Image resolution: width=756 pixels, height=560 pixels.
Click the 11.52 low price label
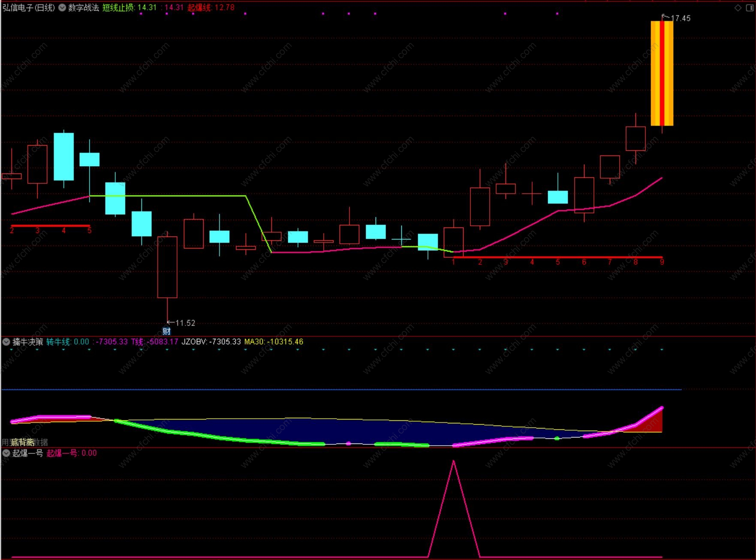pos(185,323)
